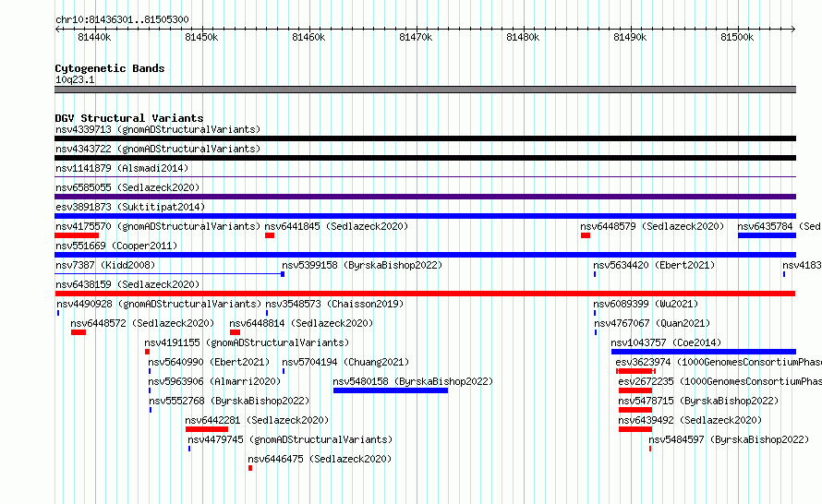Click the DGV Structural Variants track title
822x504 pixels.
[x=129, y=118]
